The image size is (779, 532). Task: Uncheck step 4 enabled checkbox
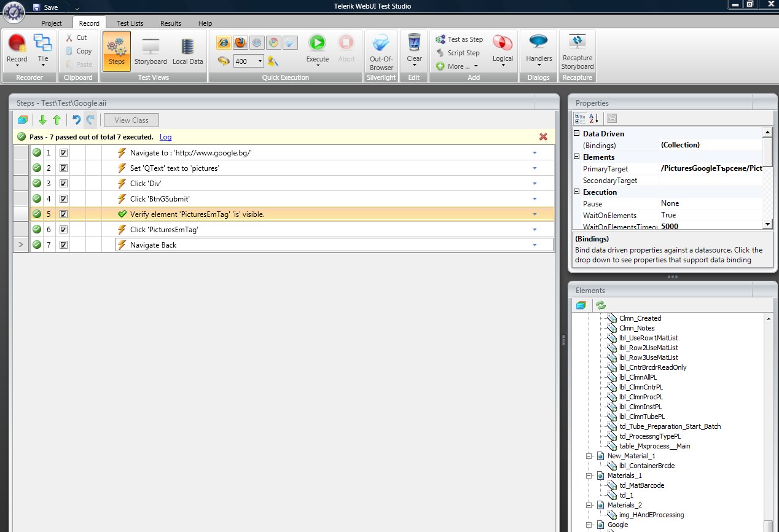click(63, 198)
